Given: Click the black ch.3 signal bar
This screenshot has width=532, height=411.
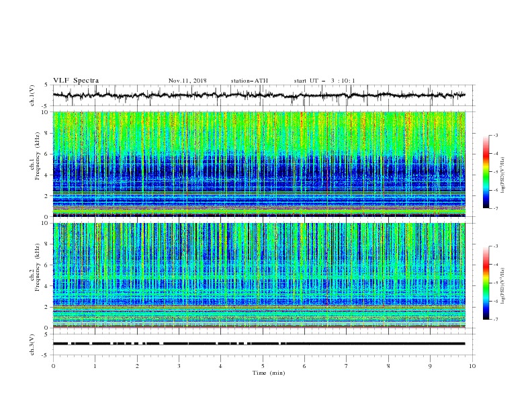Looking at the screenshot, I should [259, 344].
